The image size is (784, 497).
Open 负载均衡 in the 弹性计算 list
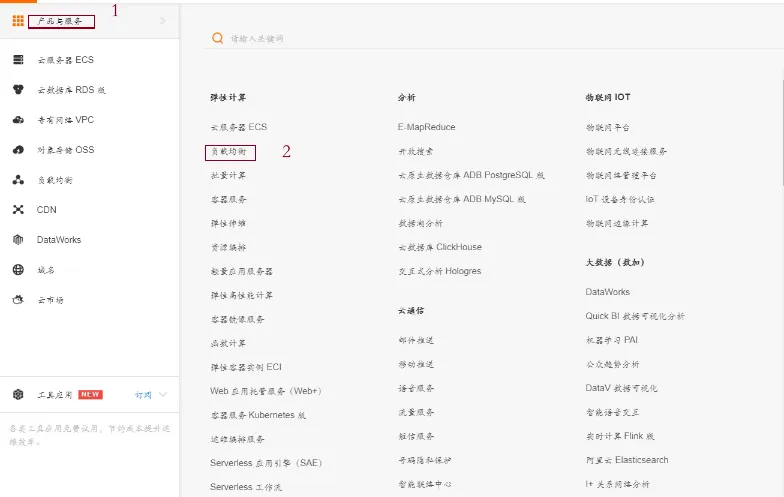pos(228,151)
